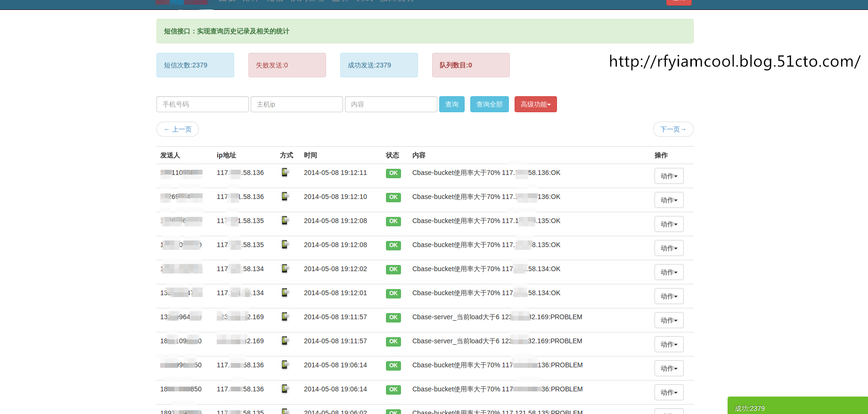
Task: Click the OK status badge for 19:12:11
Action: pyautogui.click(x=393, y=173)
